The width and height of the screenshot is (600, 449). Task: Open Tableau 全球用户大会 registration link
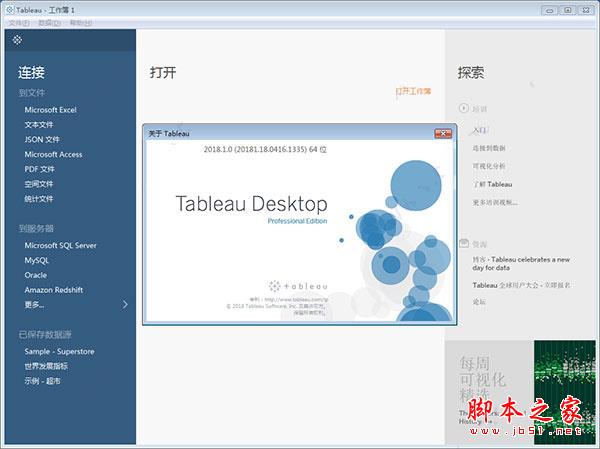tap(522, 285)
